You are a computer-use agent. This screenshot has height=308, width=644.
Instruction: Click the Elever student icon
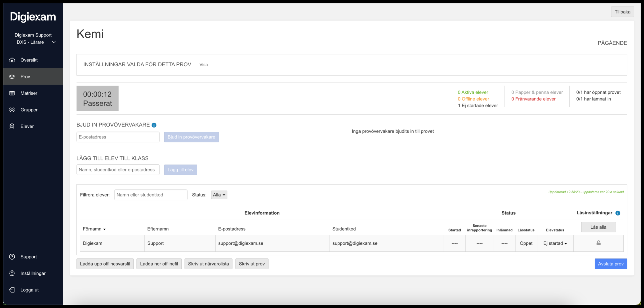(x=12, y=126)
